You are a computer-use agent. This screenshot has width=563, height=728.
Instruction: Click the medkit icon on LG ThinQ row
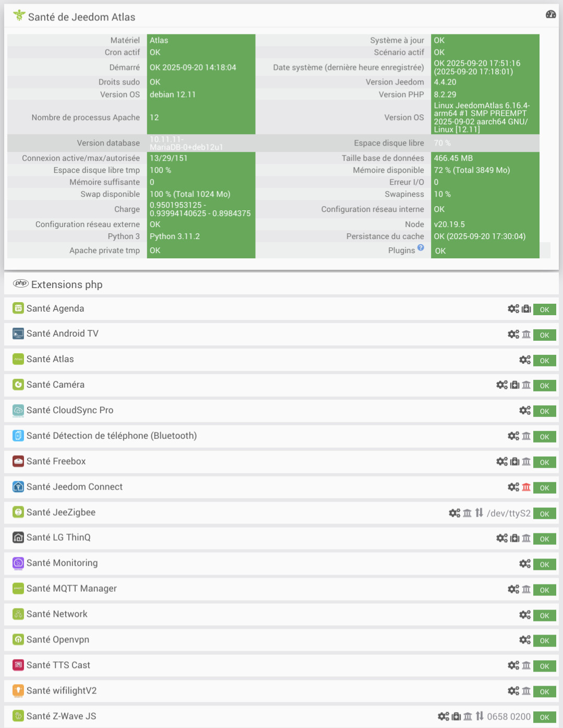(x=514, y=538)
